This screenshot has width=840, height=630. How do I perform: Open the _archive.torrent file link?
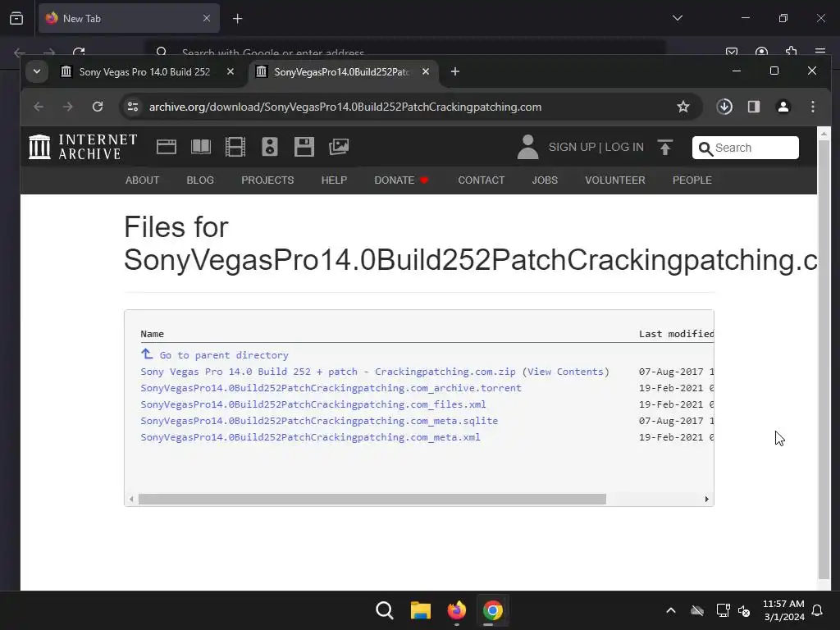[331, 388]
